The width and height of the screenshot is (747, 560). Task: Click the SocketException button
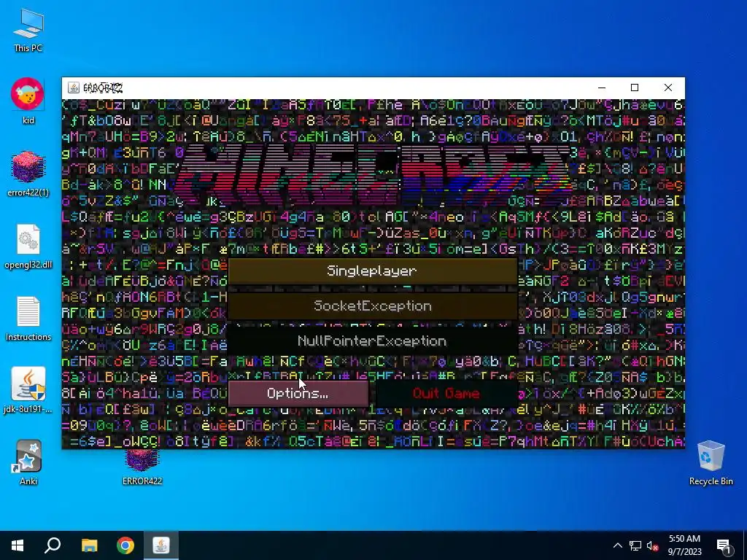point(373,306)
